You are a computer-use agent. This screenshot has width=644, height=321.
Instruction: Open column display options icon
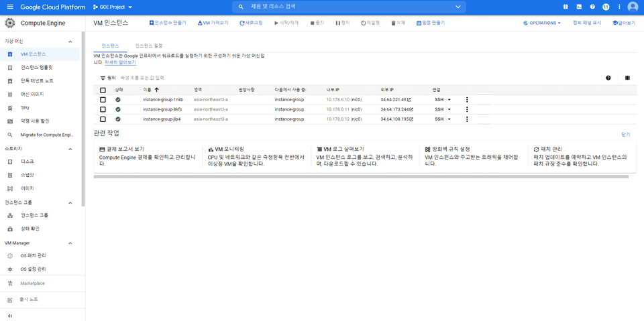click(x=627, y=78)
